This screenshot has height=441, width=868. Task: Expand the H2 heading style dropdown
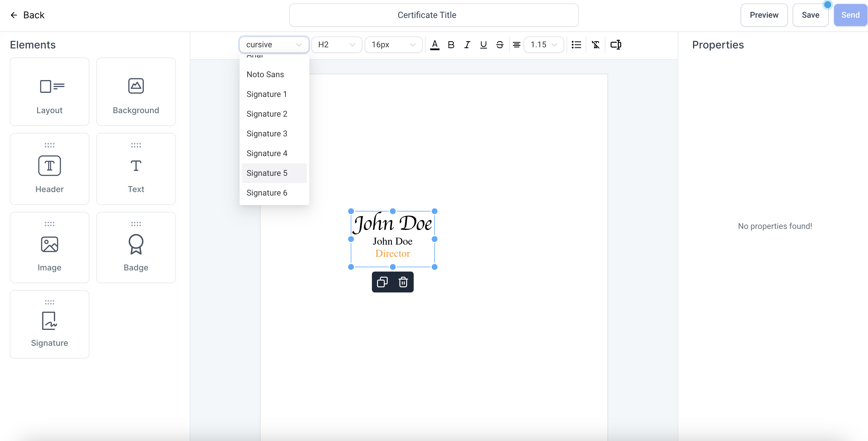[x=336, y=44]
